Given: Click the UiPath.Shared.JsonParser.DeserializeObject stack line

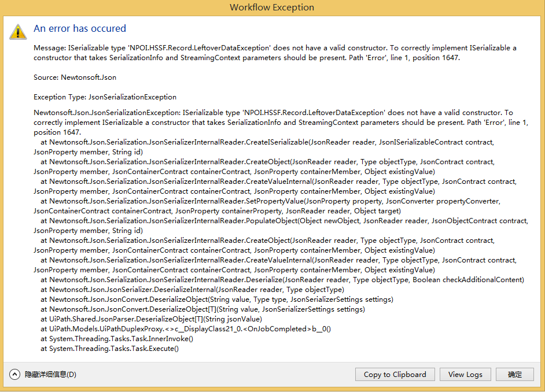Looking at the screenshot, I should [x=151, y=319].
